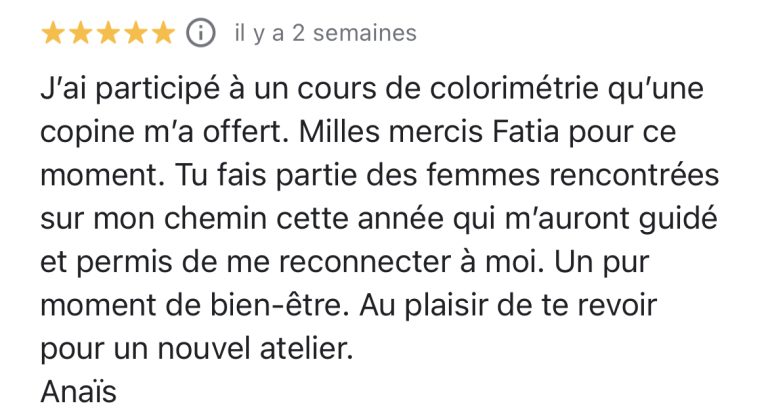Select the third rating star
This screenshot has height=416, width=768.
[x=108, y=33]
